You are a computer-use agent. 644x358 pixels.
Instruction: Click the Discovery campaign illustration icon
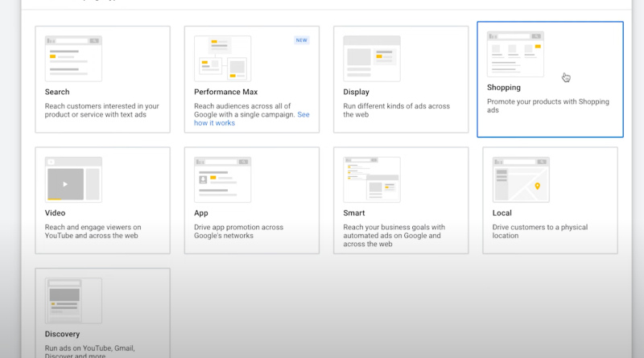pos(73,301)
